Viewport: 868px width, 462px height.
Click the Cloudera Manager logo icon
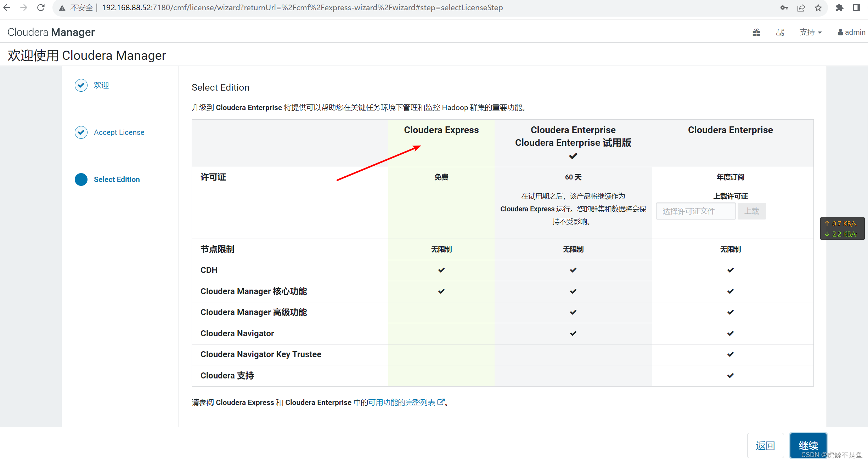tap(52, 32)
